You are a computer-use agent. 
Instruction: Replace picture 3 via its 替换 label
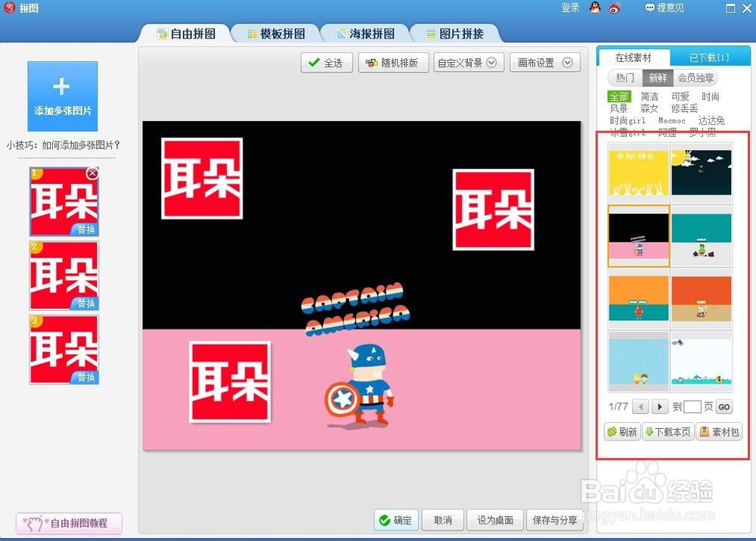click(x=86, y=377)
